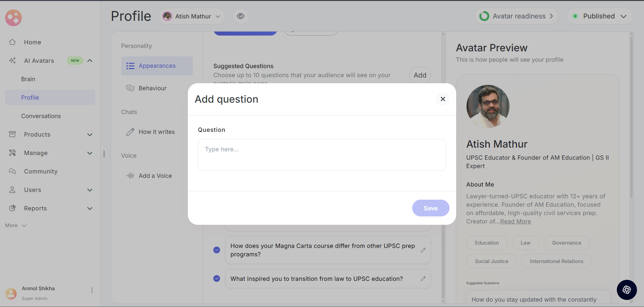Click the Reports pie chart icon
644x307 pixels.
click(12, 208)
